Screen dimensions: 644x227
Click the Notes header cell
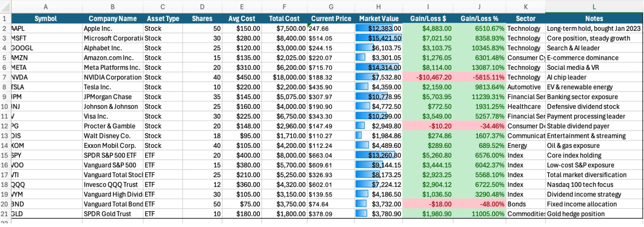(x=594, y=19)
